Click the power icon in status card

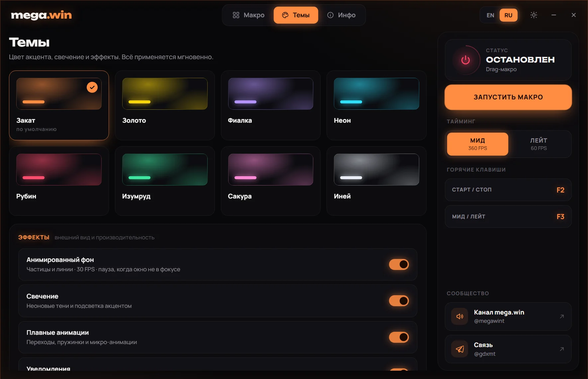pos(465,60)
